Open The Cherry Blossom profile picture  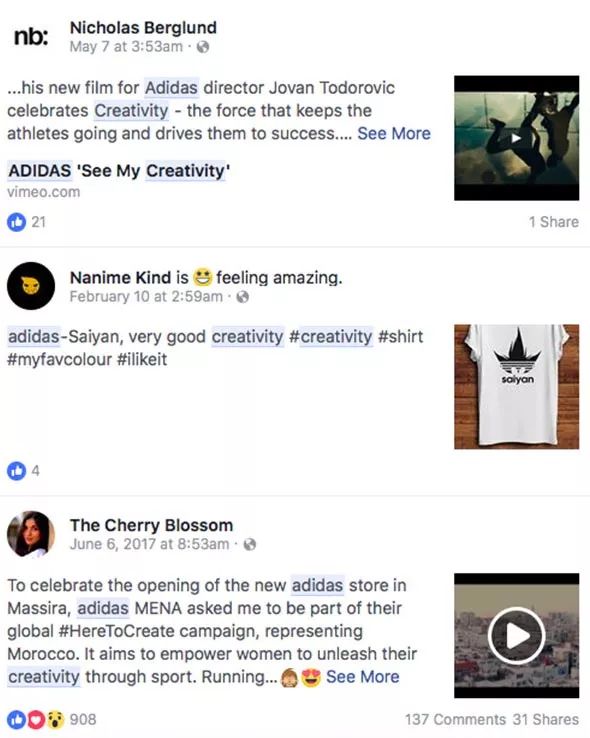click(31, 534)
